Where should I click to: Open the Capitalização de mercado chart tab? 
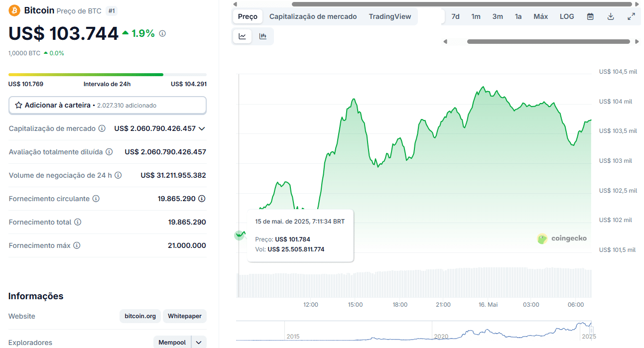point(313,16)
